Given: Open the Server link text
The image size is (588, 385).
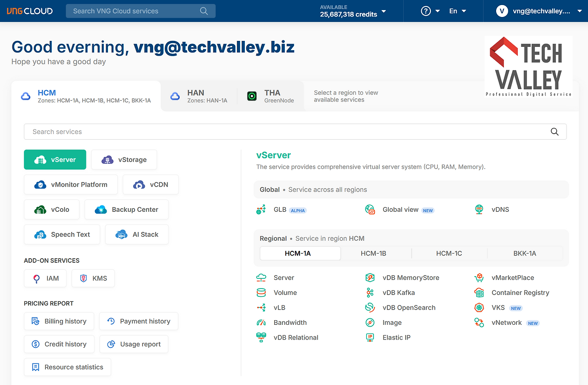Looking at the screenshot, I should pyautogui.click(x=284, y=277).
